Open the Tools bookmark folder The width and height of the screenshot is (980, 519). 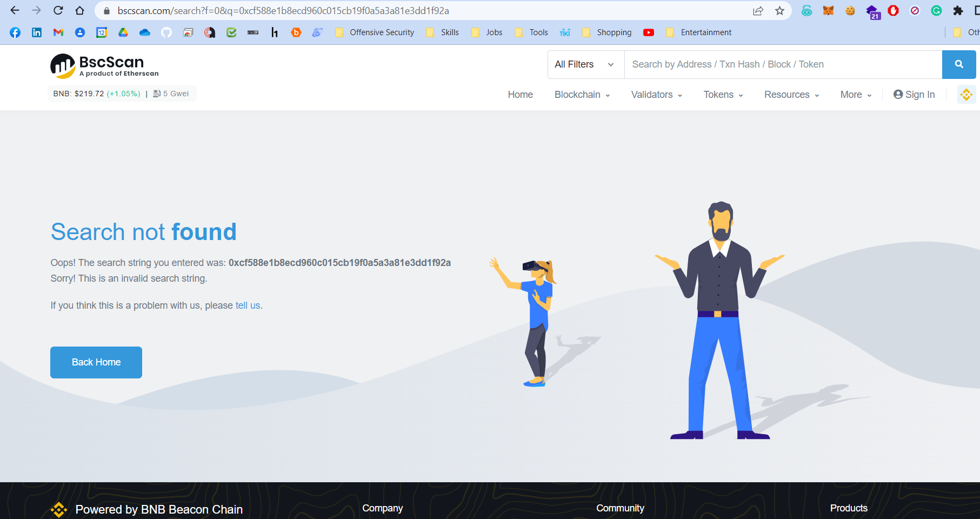click(x=531, y=32)
